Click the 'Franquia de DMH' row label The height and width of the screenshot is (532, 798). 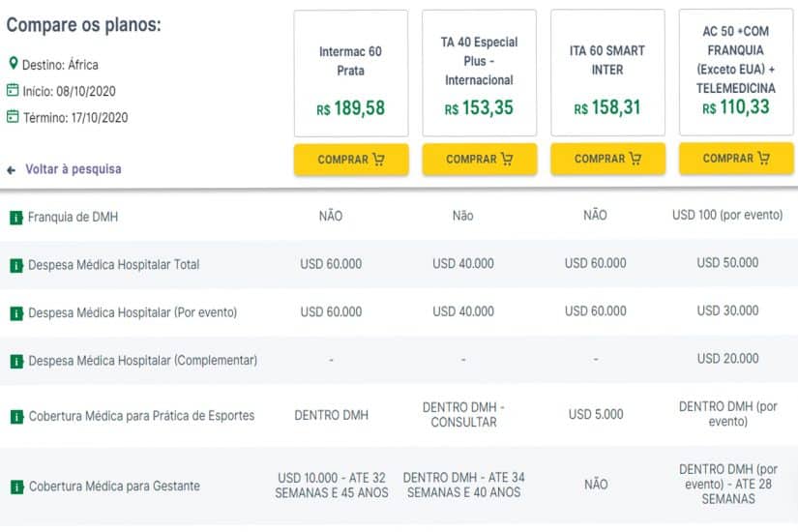point(73,218)
